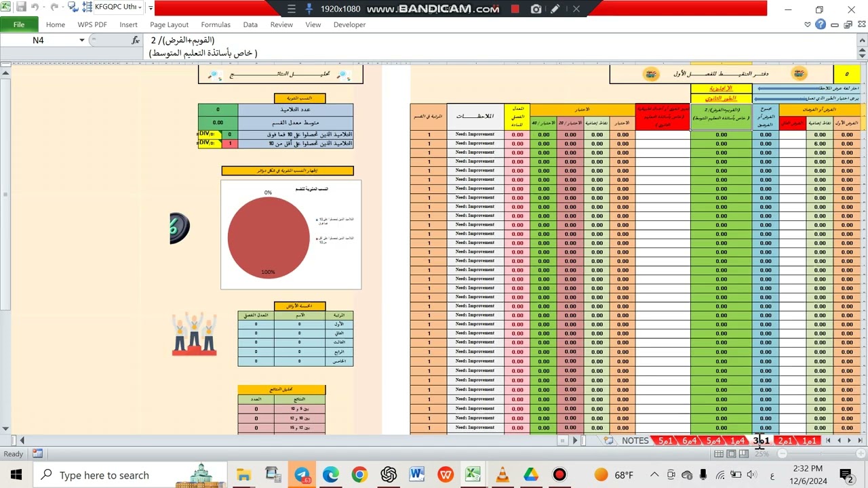Take a screenshot with the Bandicam camera icon
Screen dimensions: 868x488
click(x=536, y=9)
